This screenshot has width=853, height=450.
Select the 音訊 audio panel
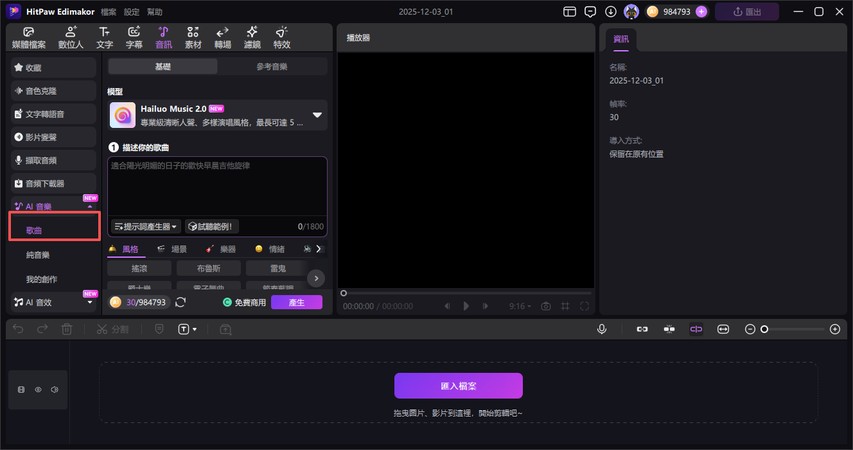point(163,38)
